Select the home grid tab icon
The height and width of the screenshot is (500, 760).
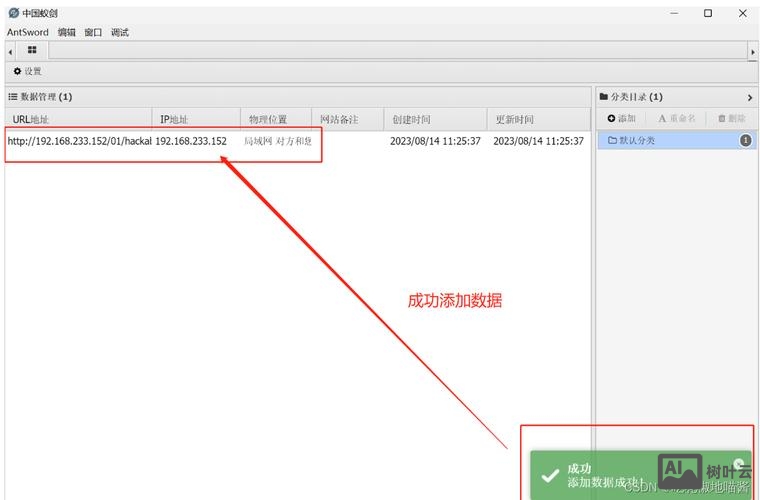[x=32, y=50]
